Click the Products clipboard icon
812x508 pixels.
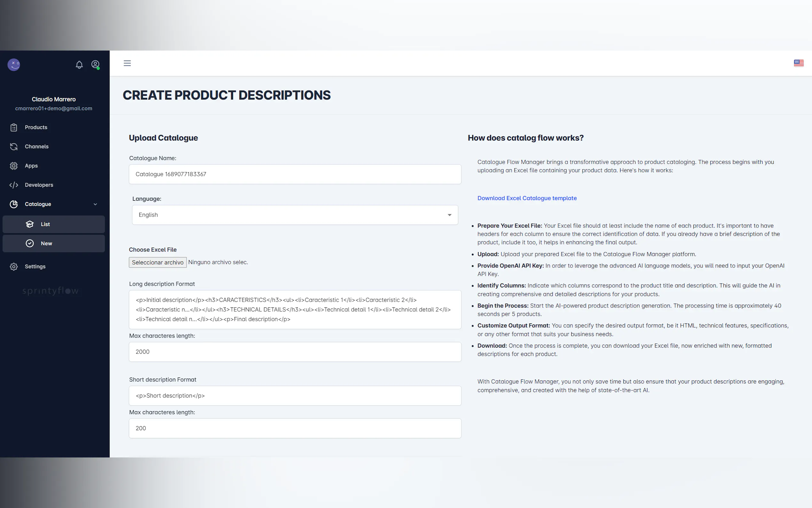14,127
